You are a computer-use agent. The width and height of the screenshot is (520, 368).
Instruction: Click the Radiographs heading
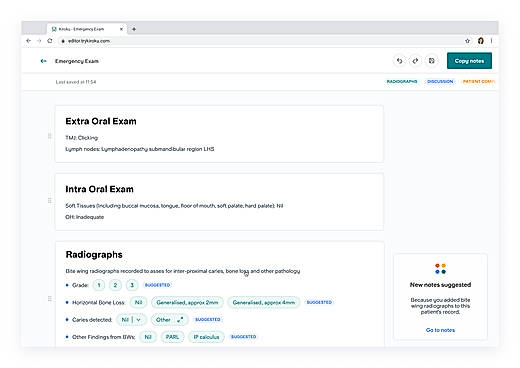pyautogui.click(x=94, y=255)
